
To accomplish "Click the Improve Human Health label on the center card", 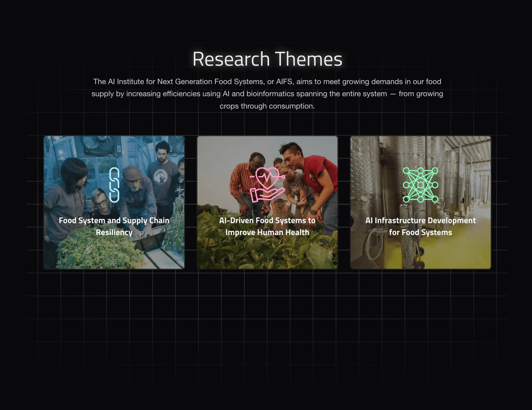I will (x=267, y=232).
